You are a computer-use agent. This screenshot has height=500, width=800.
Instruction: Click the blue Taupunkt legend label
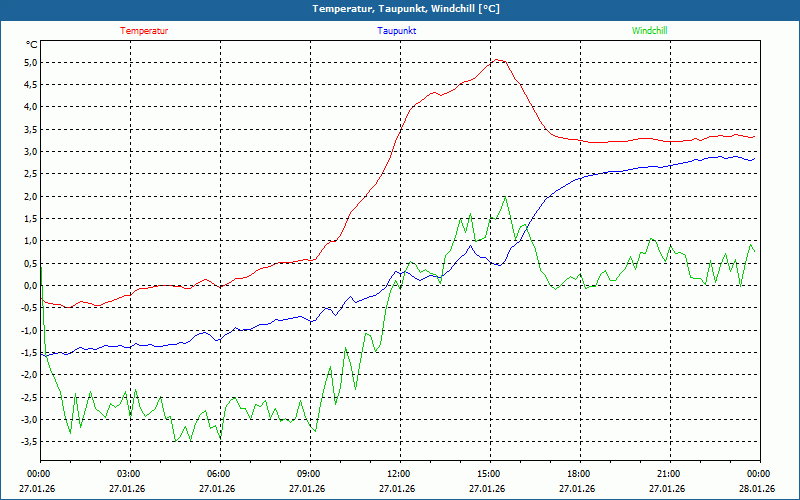(x=396, y=31)
